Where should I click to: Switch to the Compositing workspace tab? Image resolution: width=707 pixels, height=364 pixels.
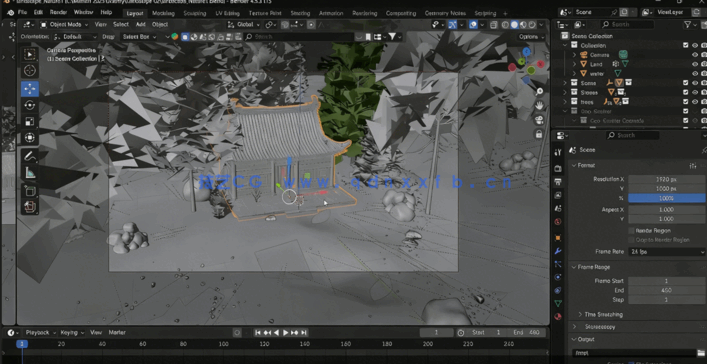coord(401,13)
